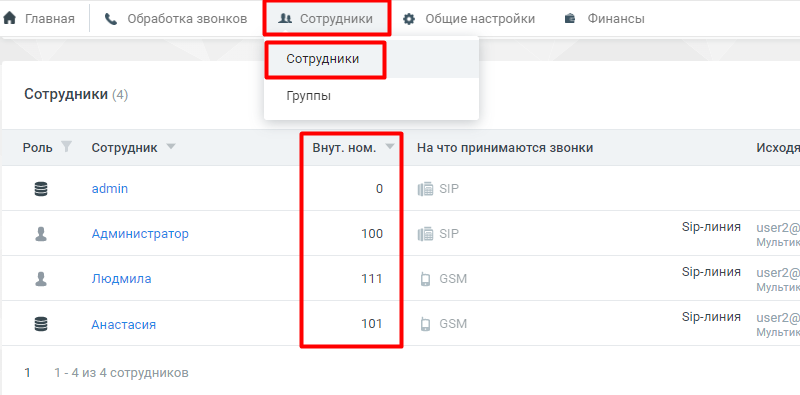Go to page 1 in pagination
The width and height of the screenshot is (800, 395).
click(x=28, y=373)
